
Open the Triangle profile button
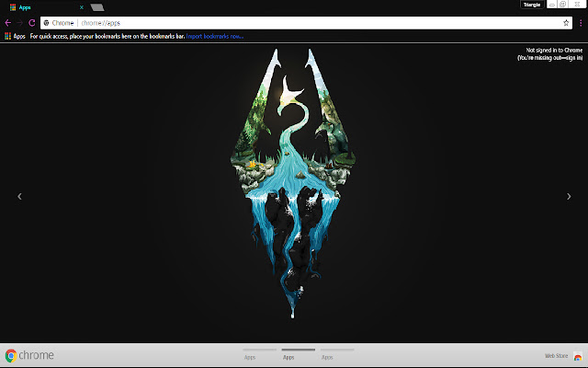pos(532,5)
